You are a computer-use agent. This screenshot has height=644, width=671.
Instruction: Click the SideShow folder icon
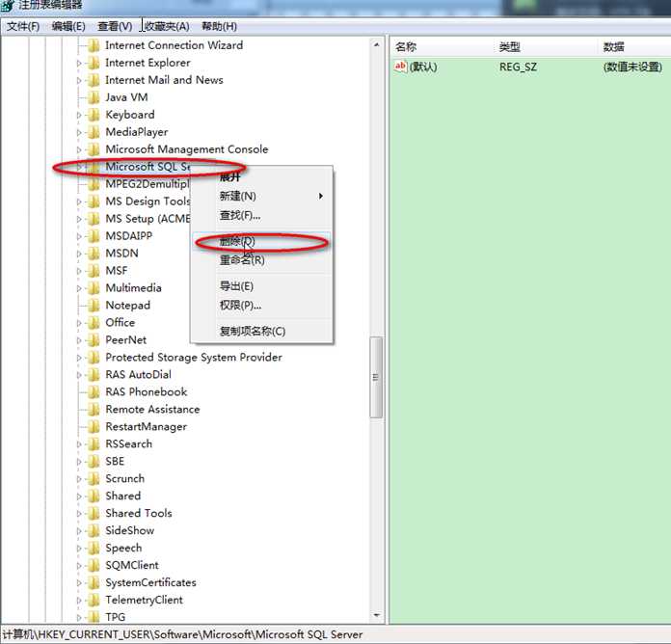tap(94, 530)
